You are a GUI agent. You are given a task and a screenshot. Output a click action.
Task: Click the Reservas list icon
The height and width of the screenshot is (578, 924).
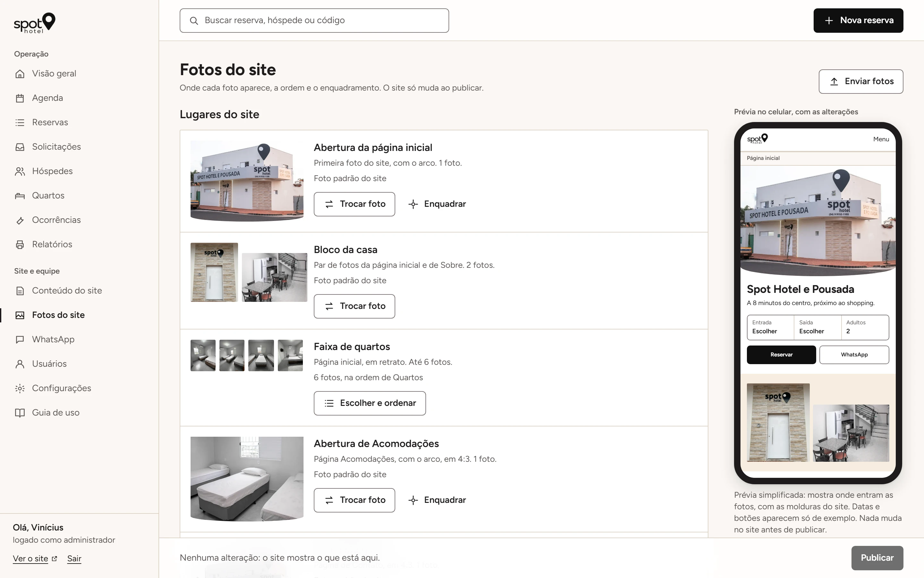point(20,123)
